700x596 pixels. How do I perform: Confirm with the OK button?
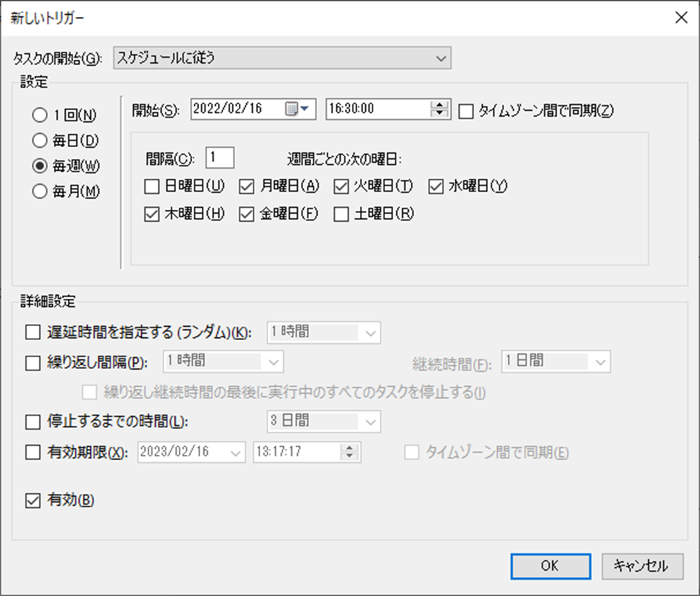pos(551,566)
